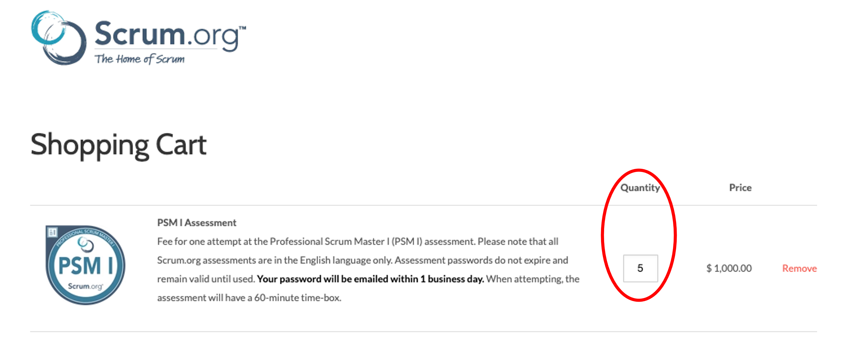Click 'Fee for one attempt' description line
The image size is (868, 340).
tap(357, 242)
